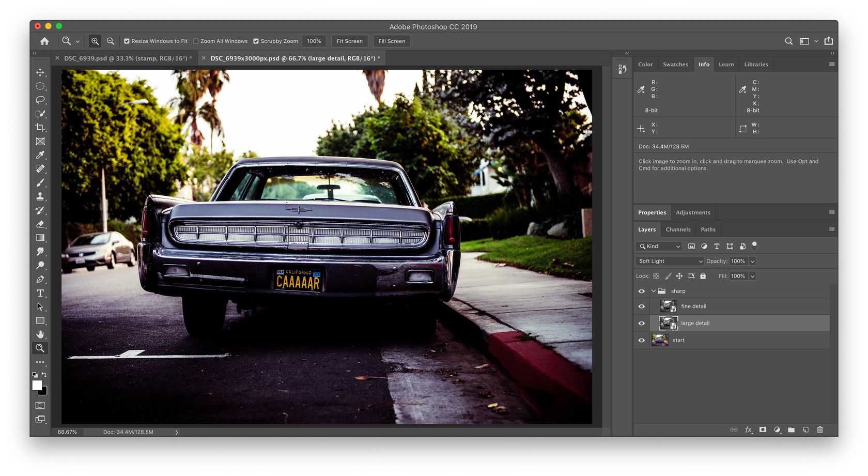Open the Edit Toolbar three-dots menu
Viewport: 868px width, 476px height.
tap(40, 362)
